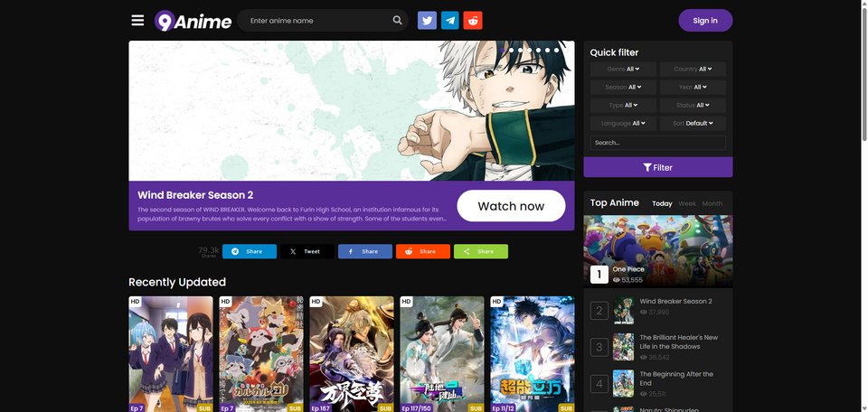Open the Year filter dropdown
868x412 pixels.
(693, 88)
